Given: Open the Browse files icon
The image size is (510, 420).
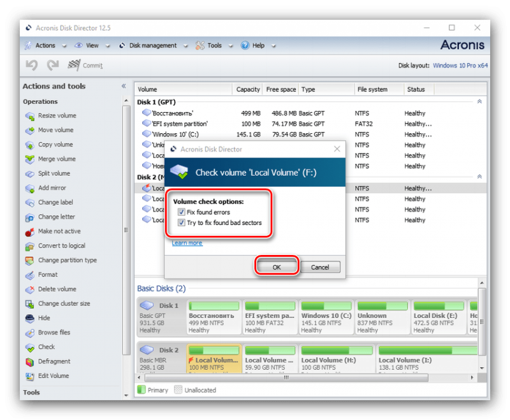Looking at the screenshot, I should [x=29, y=333].
